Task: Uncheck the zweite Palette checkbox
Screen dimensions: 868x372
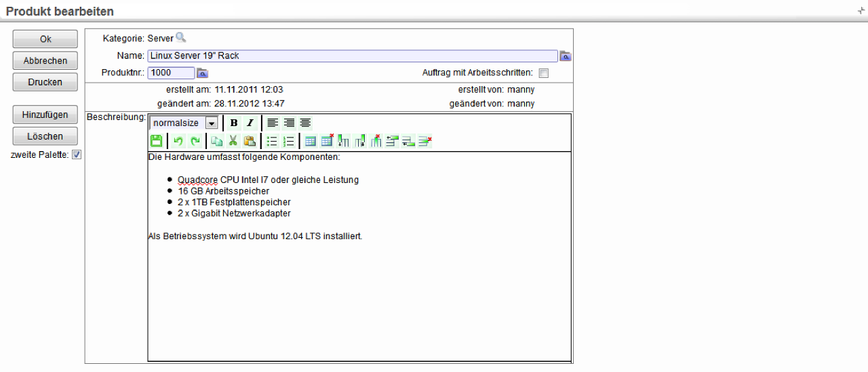Action: click(77, 155)
